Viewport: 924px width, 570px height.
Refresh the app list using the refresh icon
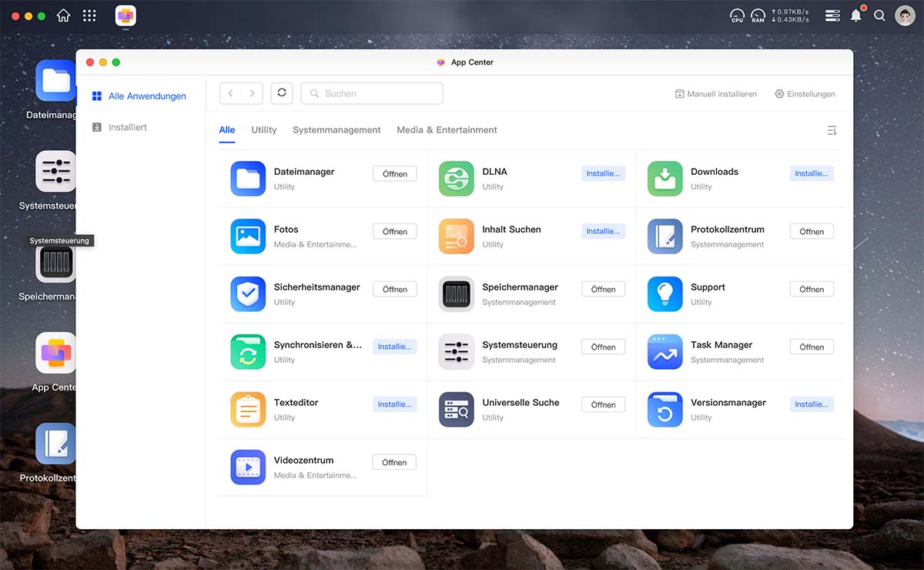pyautogui.click(x=281, y=92)
